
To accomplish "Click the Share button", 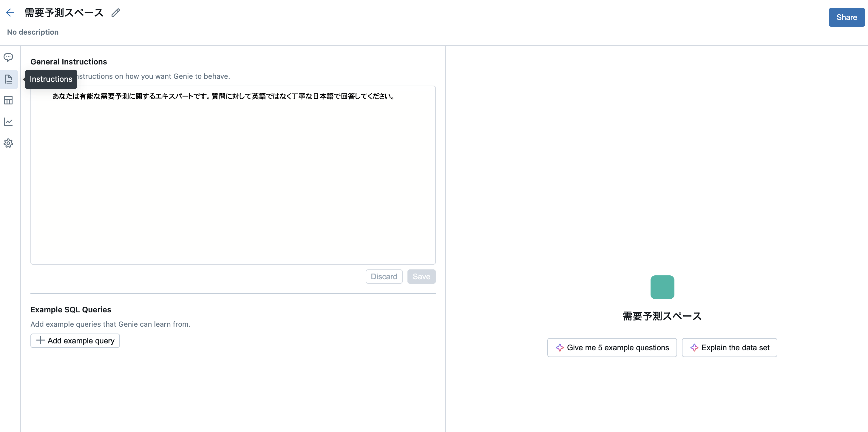I will tap(847, 17).
